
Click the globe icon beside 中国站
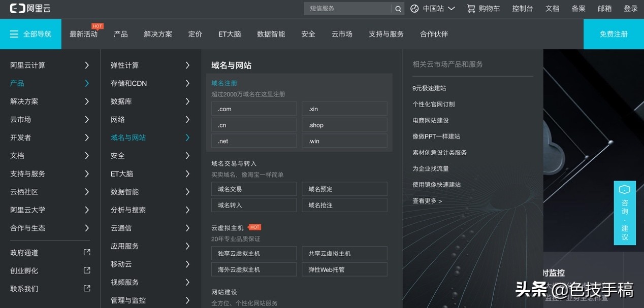pyautogui.click(x=413, y=8)
